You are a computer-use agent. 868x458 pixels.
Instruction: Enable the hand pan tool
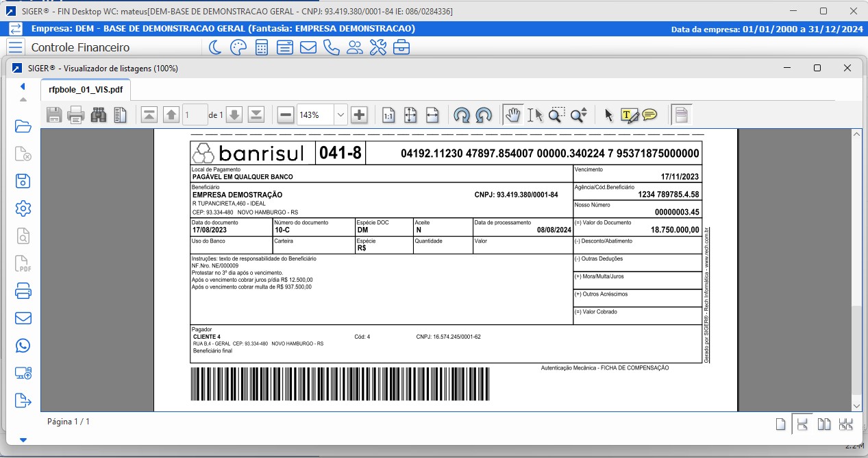coord(512,115)
